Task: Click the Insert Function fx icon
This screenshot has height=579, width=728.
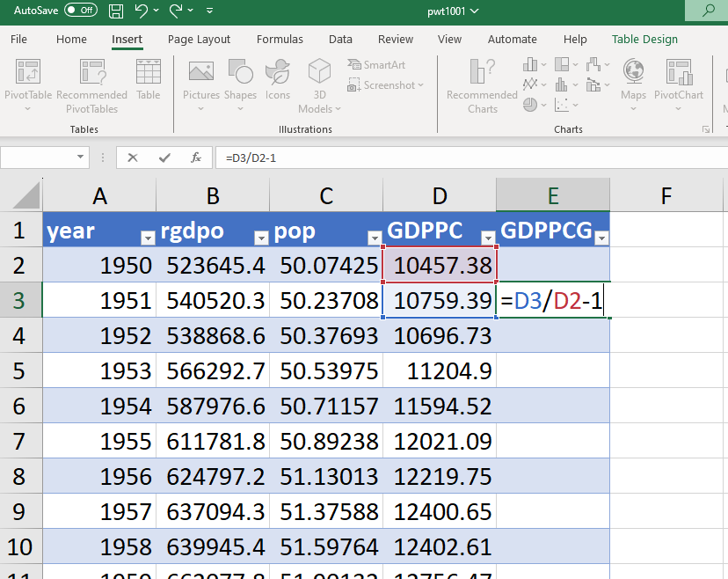Action: pyautogui.click(x=196, y=158)
